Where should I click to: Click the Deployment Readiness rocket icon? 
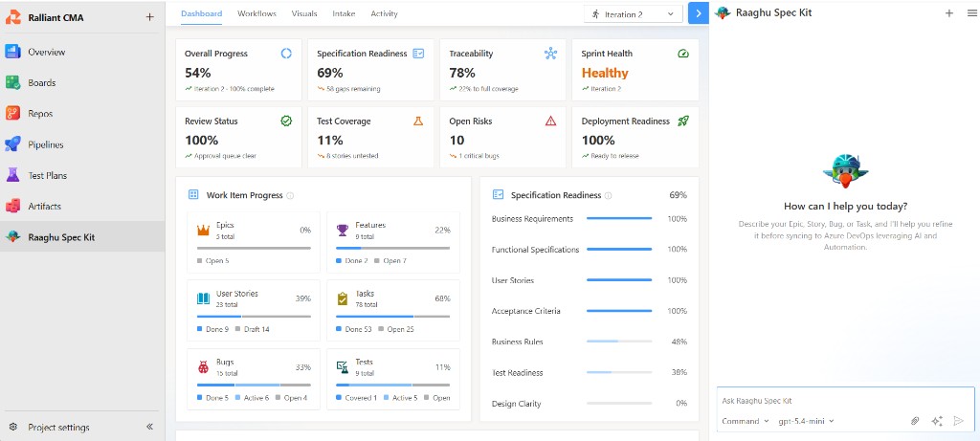[683, 121]
